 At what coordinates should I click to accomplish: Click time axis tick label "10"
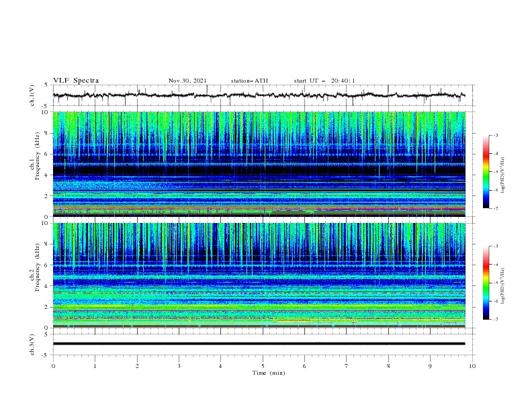472,366
